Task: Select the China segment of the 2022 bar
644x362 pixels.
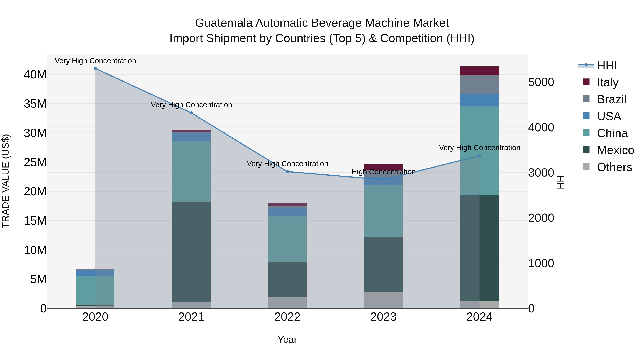Action: [x=287, y=239]
